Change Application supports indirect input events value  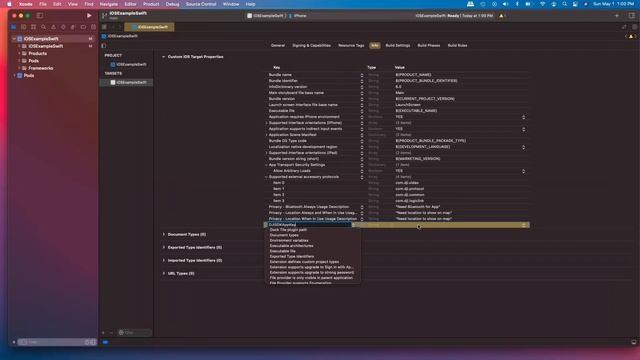(x=523, y=129)
